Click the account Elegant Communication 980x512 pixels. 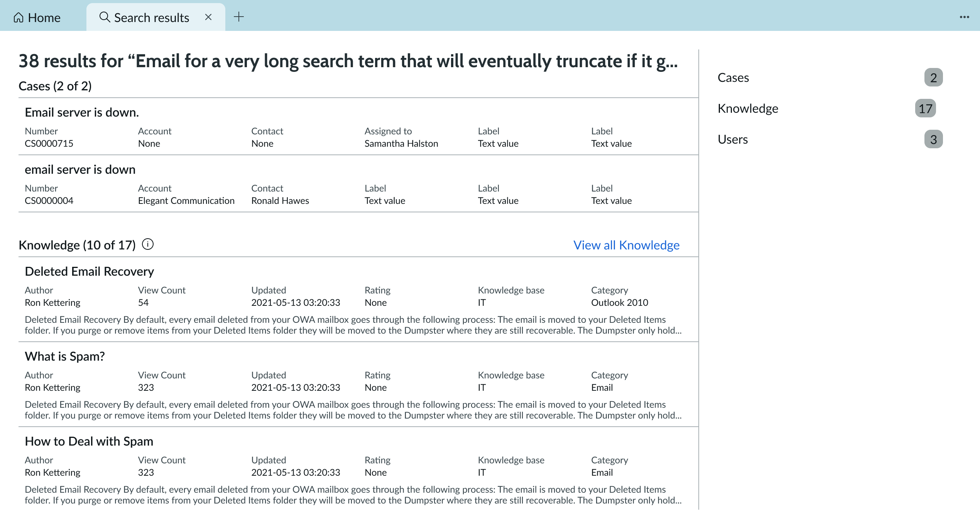click(x=186, y=200)
